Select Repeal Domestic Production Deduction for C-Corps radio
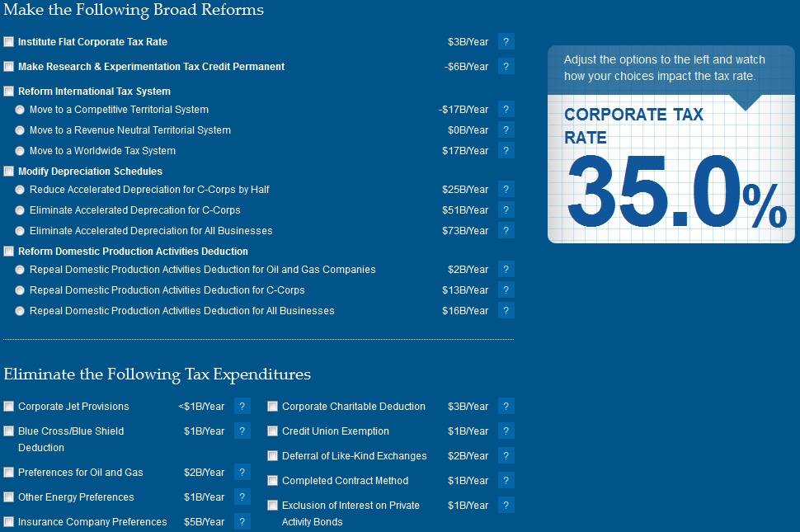 click(x=20, y=290)
